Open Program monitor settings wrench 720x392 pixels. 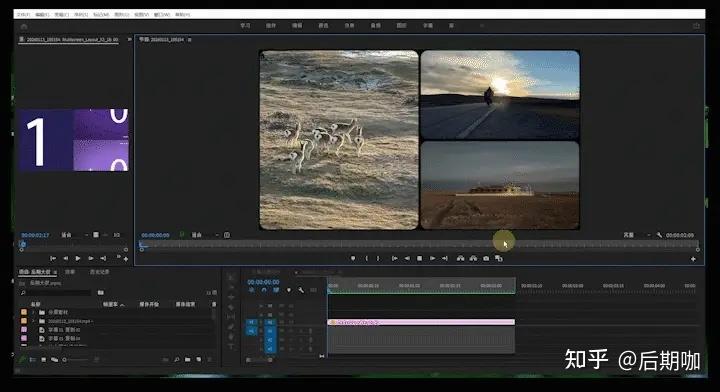click(659, 235)
